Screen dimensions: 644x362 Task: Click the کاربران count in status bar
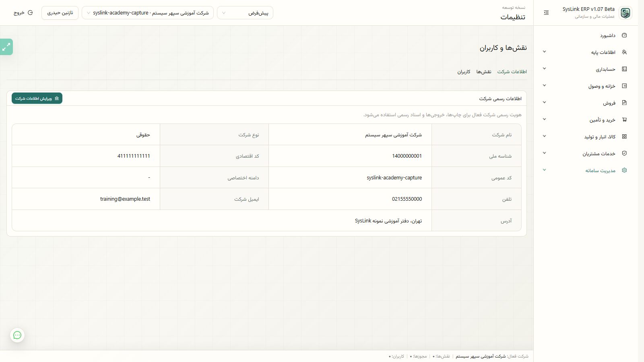[396, 356]
